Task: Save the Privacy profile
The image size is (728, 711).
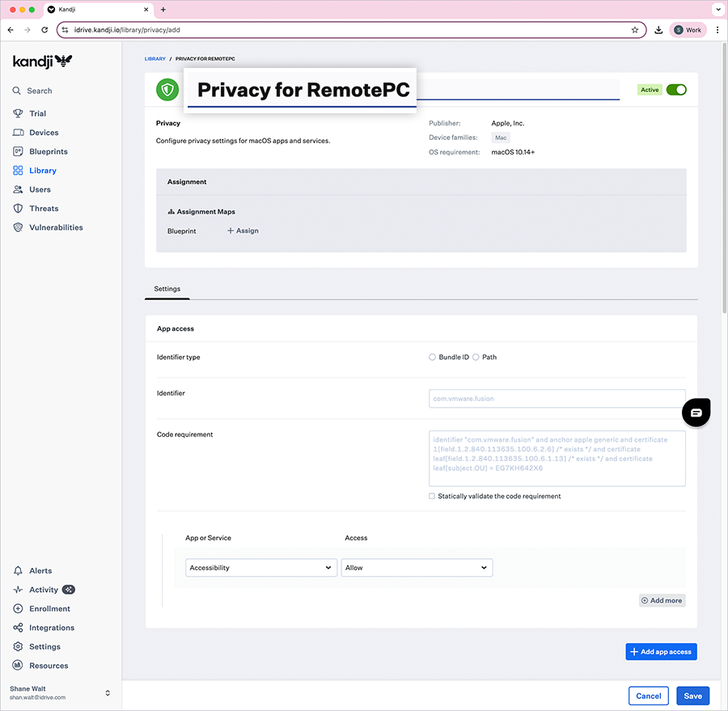Action: (692, 696)
